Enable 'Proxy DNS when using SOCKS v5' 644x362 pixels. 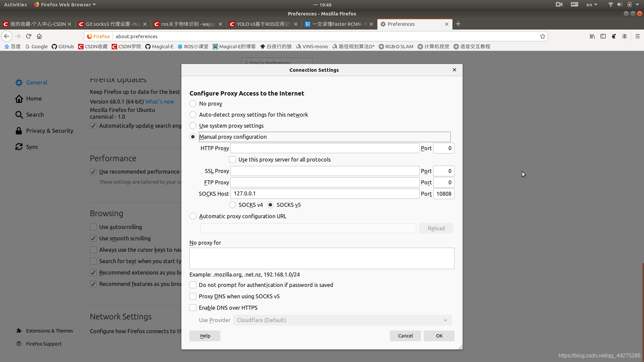(x=193, y=296)
